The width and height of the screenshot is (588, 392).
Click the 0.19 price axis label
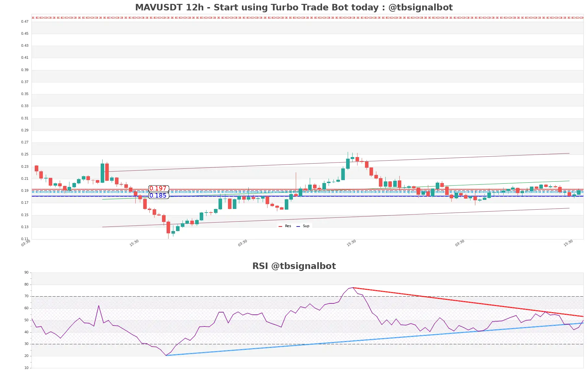tap(25, 191)
